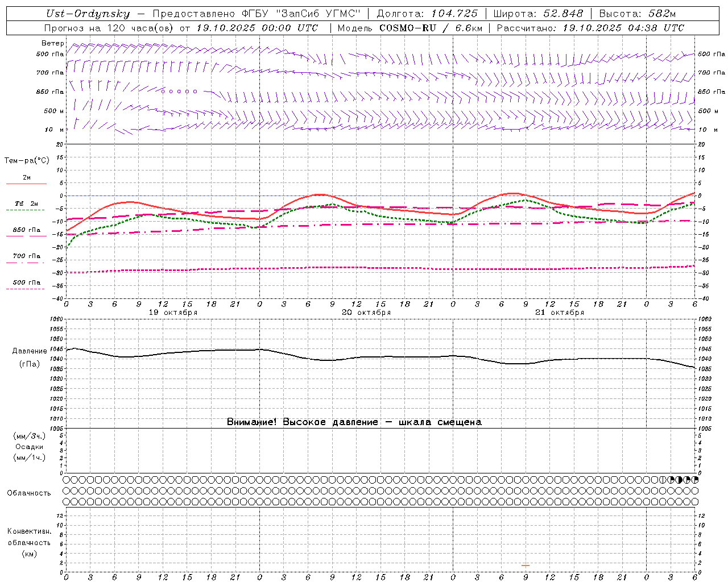Viewport: 728px width, 582px height.
Task: Click the Облачность cloudiness label
Action: point(29,493)
